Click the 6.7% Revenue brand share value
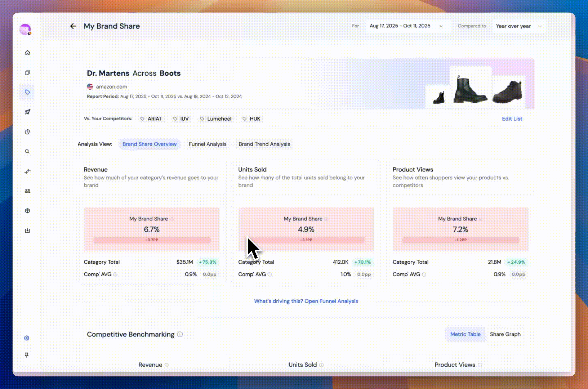Screen dimensions: 588x389 [152, 229]
